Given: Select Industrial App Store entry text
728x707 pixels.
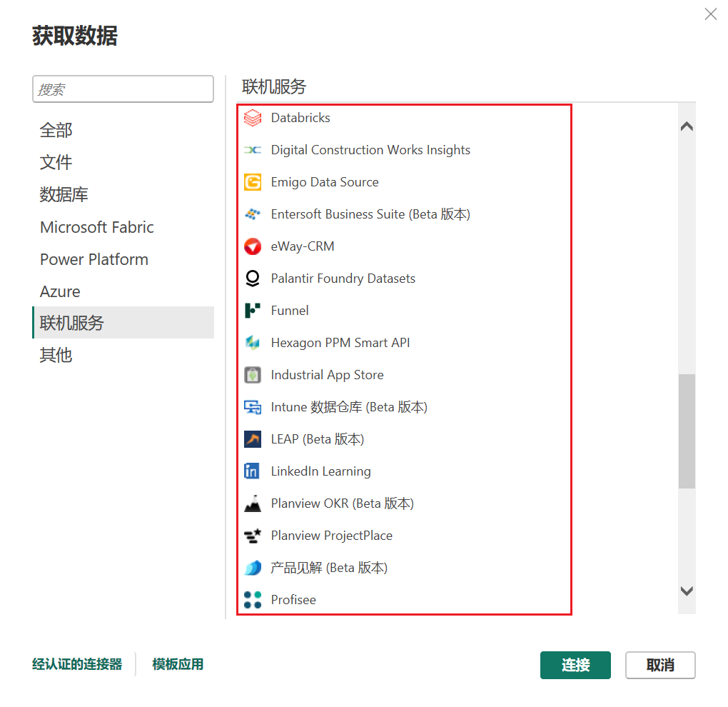Looking at the screenshot, I should (328, 375).
